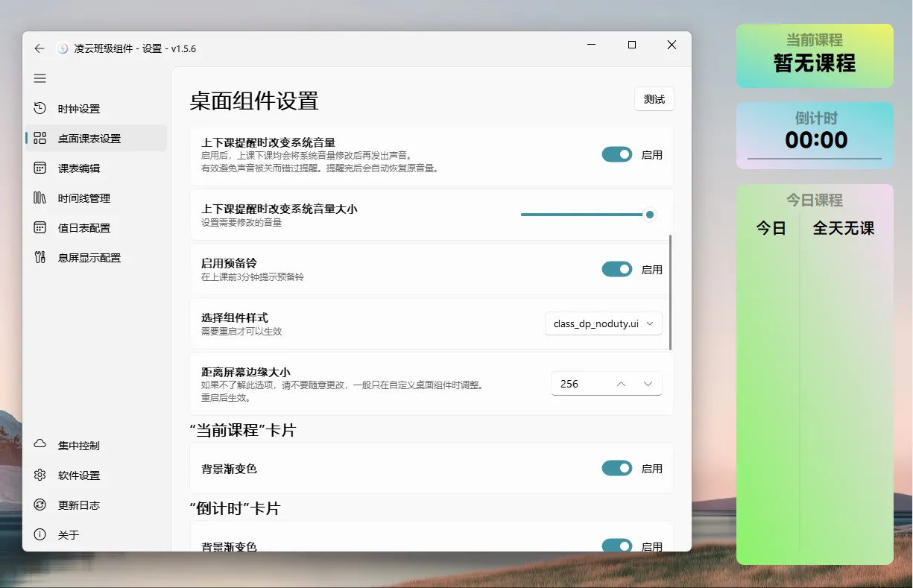Screen dimensions: 913x588
Task: Maximize the settings window
Action: tap(632, 45)
